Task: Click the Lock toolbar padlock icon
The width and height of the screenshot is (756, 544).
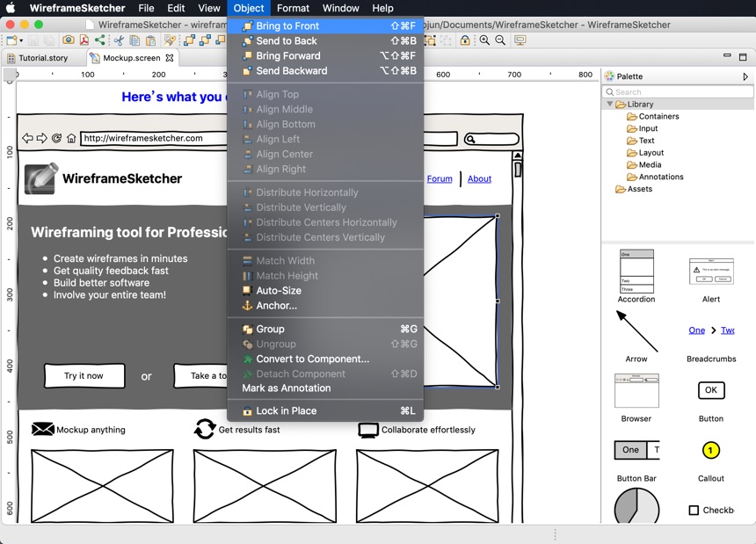Action: (x=465, y=40)
